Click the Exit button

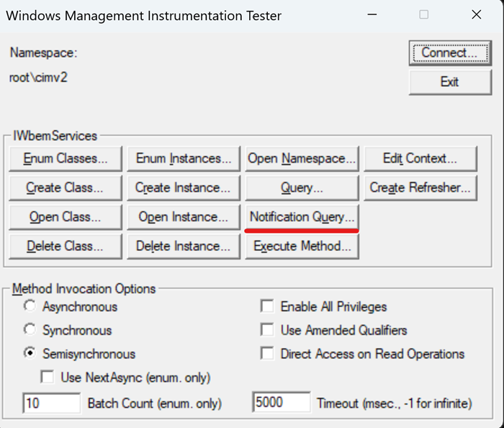(450, 82)
